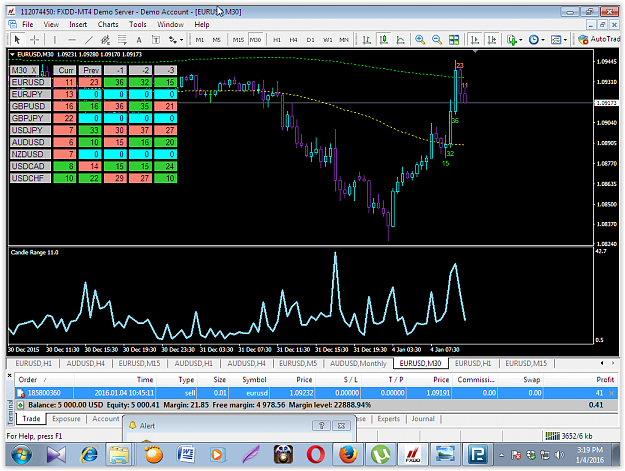Screen dimensions: 625x471
Task: Open Windows Start menu
Action: (x=22, y=455)
